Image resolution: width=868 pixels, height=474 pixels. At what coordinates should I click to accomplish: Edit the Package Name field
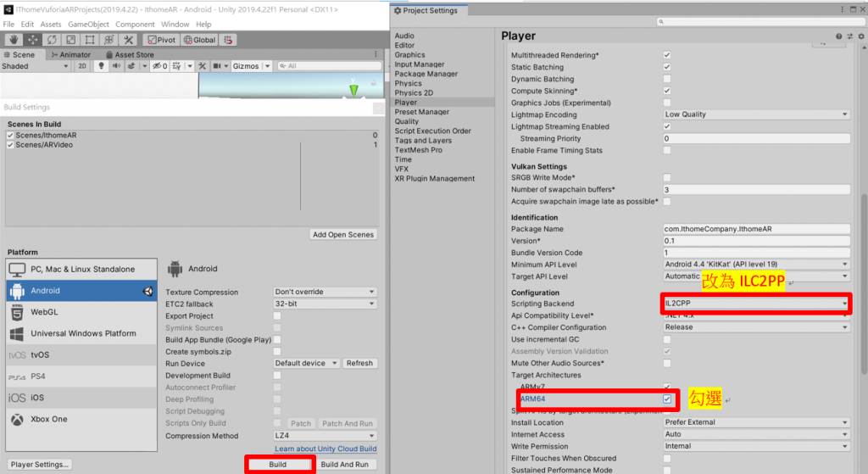(756, 229)
